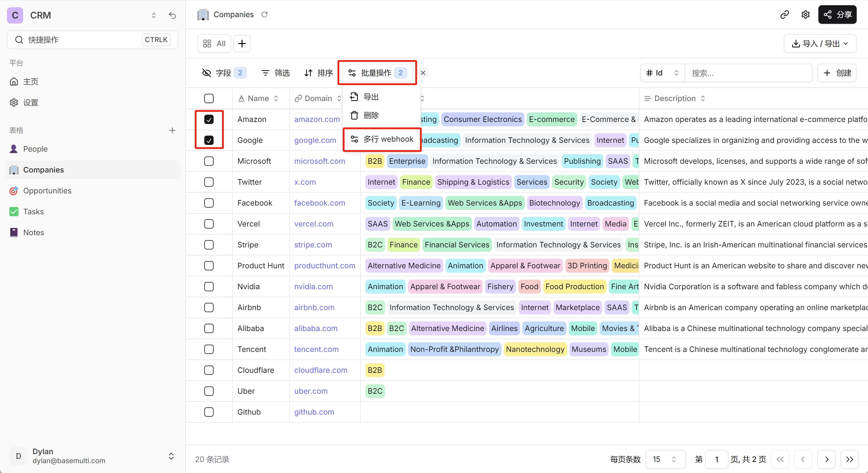This screenshot has width=868, height=473.
Task: Expand the CRM workspace switcher chevrons
Action: click(x=154, y=15)
